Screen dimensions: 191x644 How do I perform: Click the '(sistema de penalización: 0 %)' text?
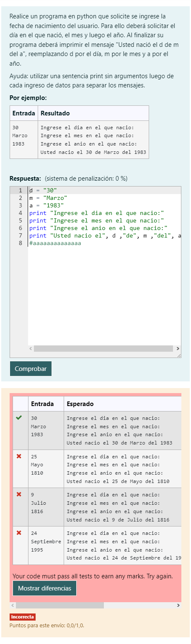pos(86,179)
